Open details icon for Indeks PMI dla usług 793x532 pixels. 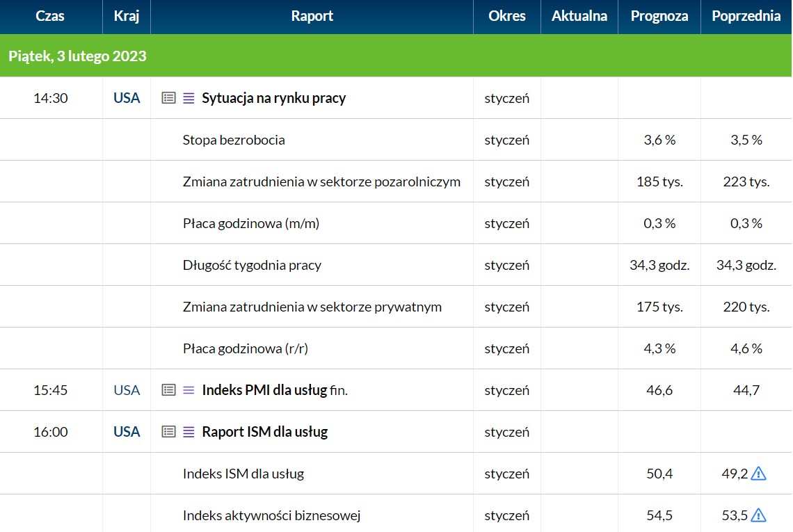pyautogui.click(x=168, y=390)
